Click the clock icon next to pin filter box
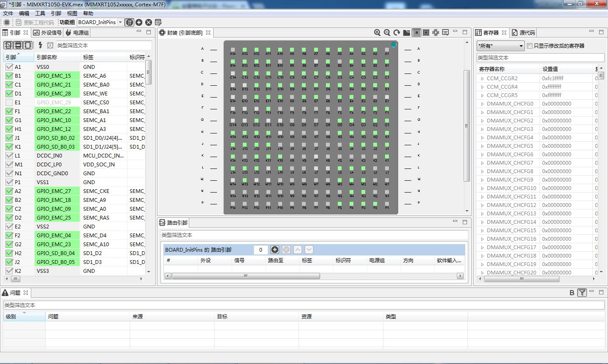The image size is (608, 364). [50, 45]
